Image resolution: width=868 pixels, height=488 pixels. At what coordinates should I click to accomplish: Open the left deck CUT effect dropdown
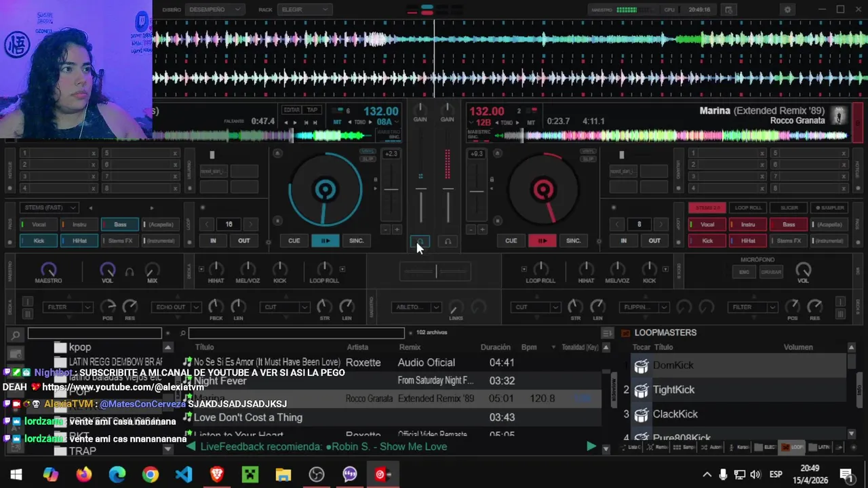(285, 307)
